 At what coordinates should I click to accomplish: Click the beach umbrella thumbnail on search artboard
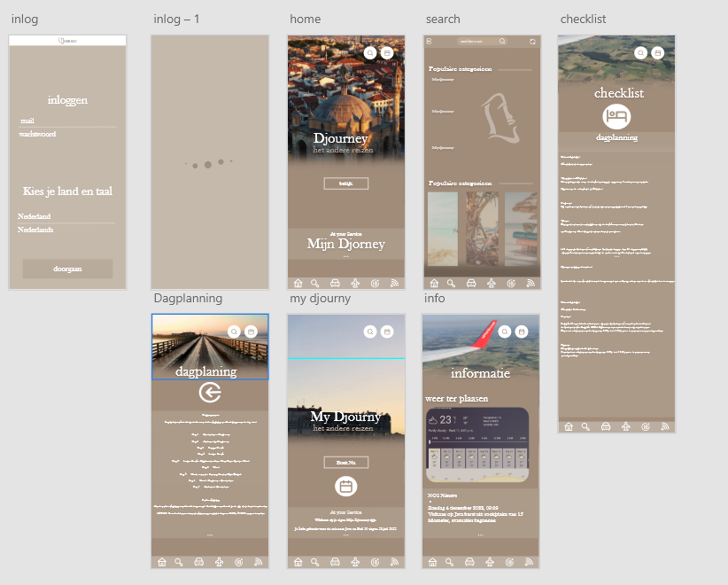(521, 229)
